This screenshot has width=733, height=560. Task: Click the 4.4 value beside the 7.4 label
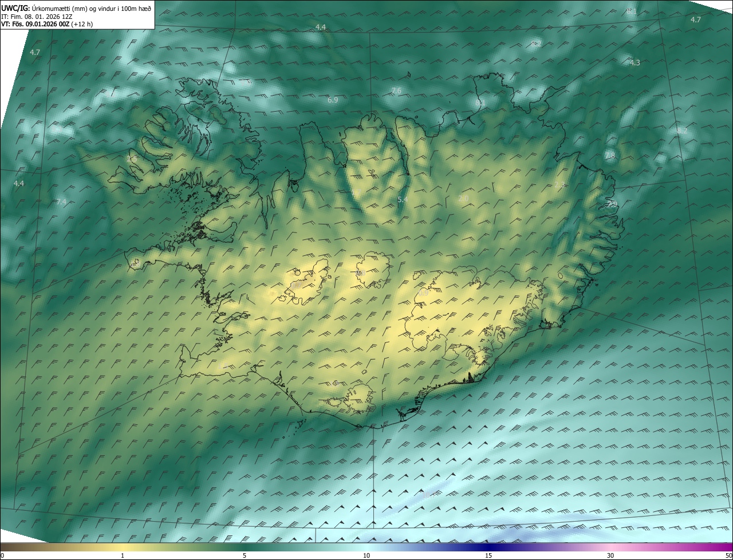[19, 183]
